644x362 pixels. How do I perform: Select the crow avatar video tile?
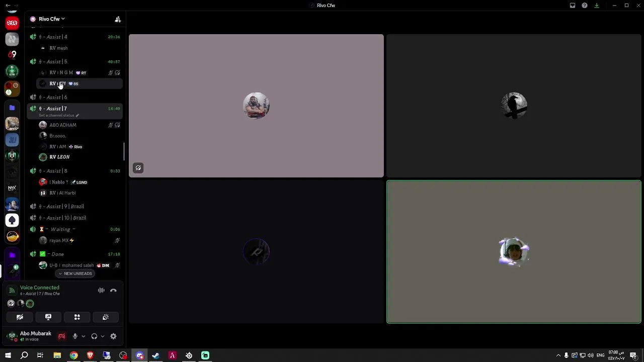[514, 106]
